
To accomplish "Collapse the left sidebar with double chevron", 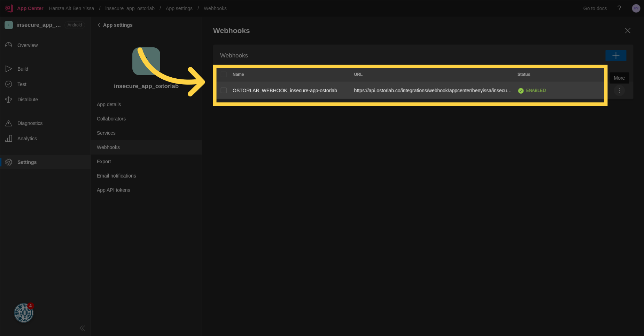I will [x=82, y=328].
